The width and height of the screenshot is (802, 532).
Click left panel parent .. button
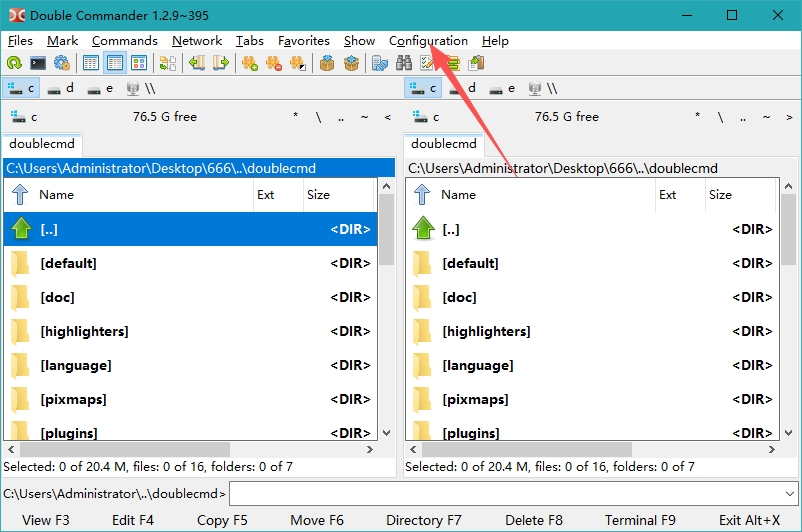pos(341,117)
